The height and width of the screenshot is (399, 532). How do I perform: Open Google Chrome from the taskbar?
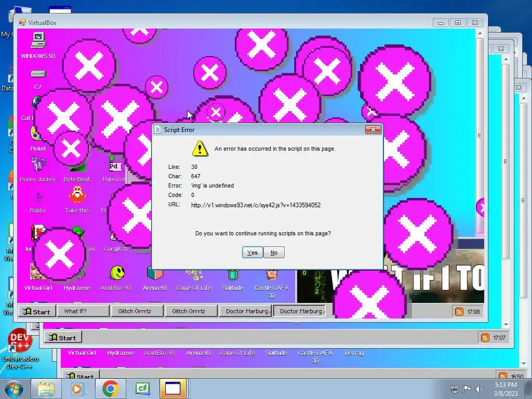[x=110, y=389]
